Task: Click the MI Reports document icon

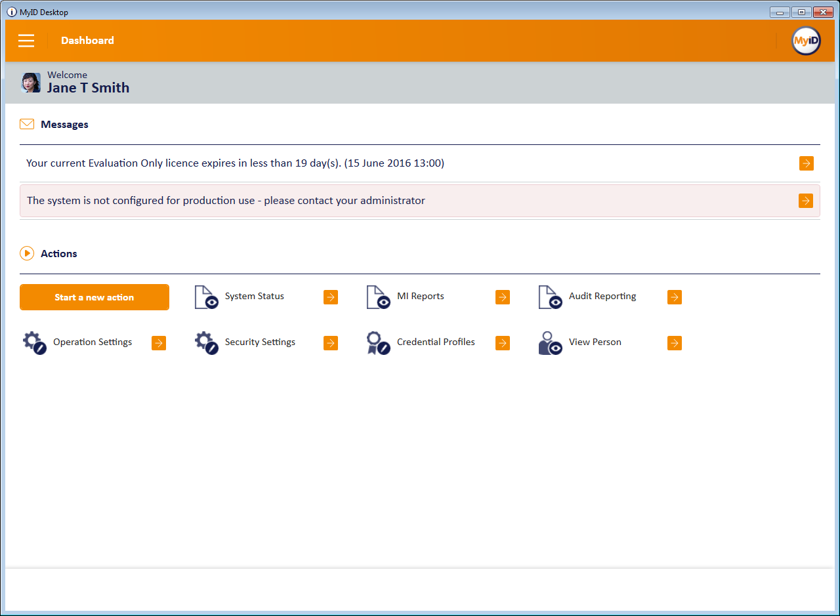Action: point(378,297)
